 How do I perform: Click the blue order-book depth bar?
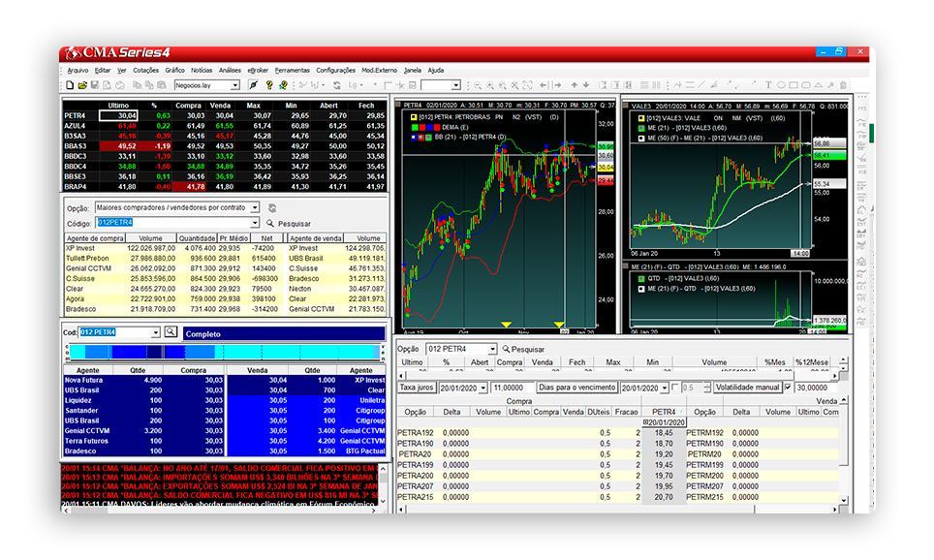(224, 352)
